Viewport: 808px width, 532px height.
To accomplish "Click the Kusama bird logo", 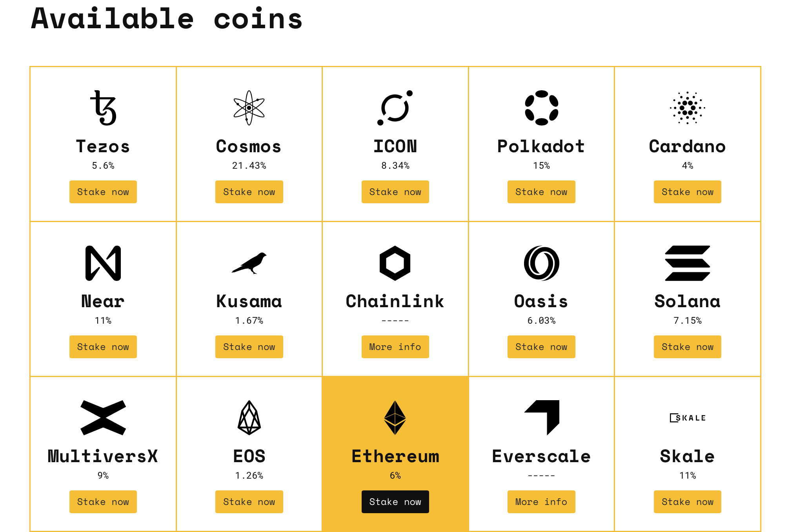I will pos(249,263).
